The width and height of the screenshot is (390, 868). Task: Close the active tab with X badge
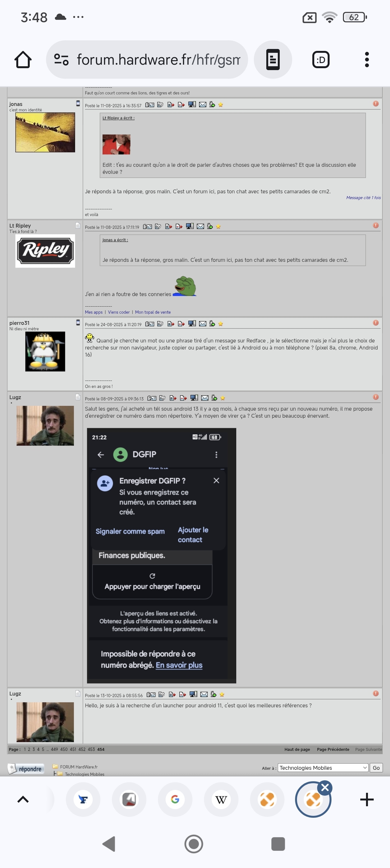(325, 788)
